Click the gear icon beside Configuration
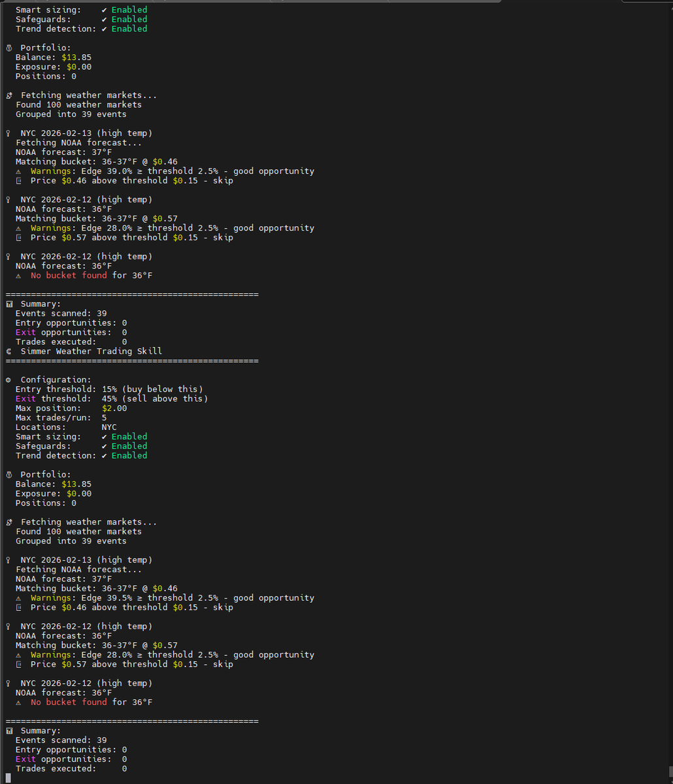 point(8,380)
